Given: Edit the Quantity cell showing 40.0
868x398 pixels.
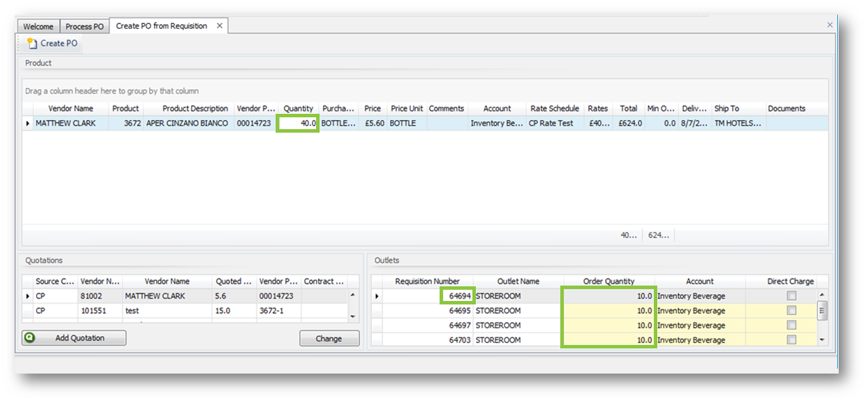Looking at the screenshot, I should click(299, 124).
